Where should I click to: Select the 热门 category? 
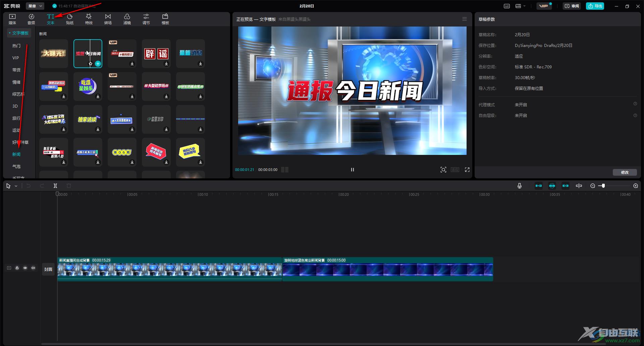[x=16, y=46]
